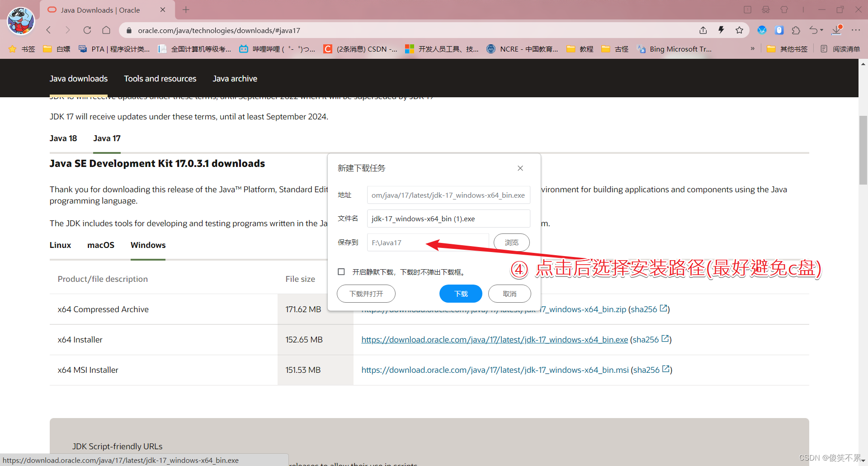Select the Java 17 tab
This screenshot has width=868, height=466.
(x=107, y=138)
